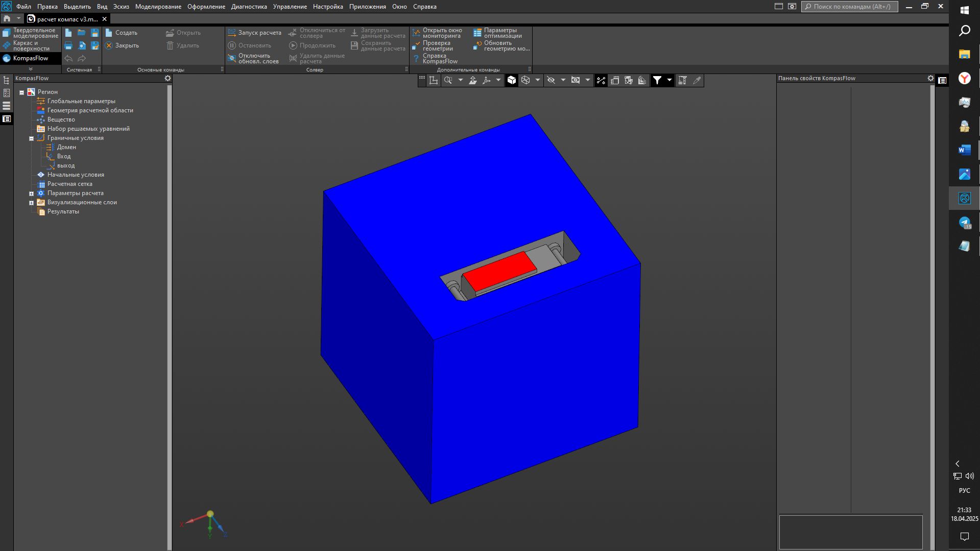
Task: Click the Создать button
Action: pyautogui.click(x=122, y=33)
